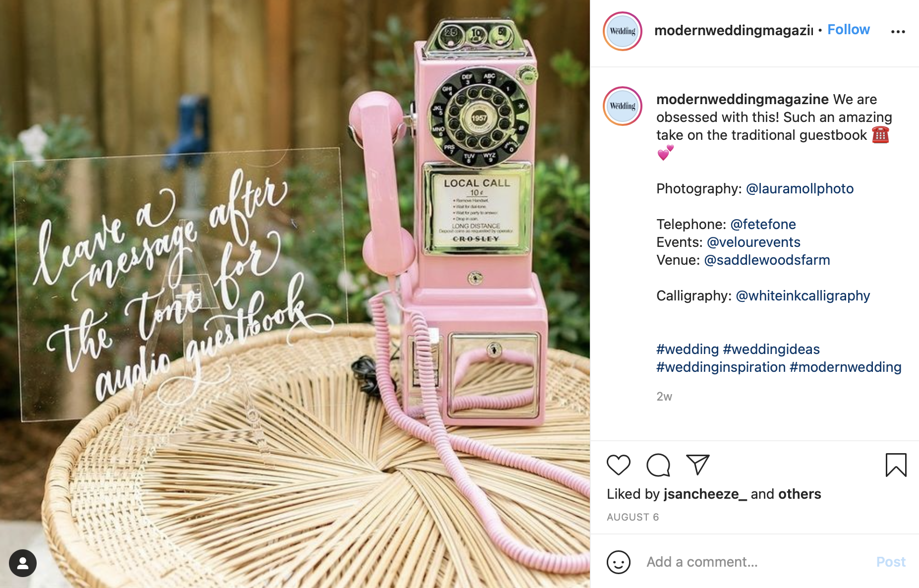Open jsancheeze_ profile from likes
Viewport: 919px width, 588px height.
705,494
